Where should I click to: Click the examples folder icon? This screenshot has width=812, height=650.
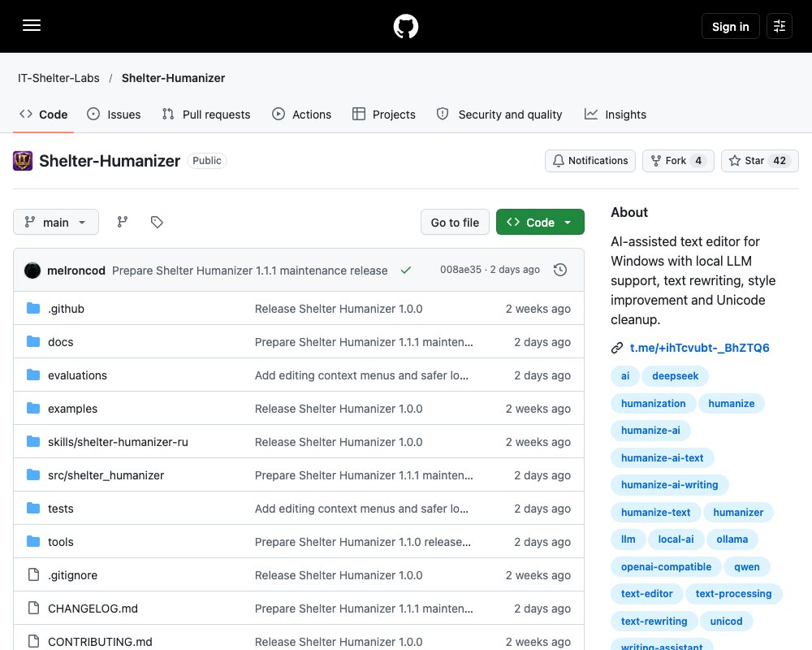pos(33,409)
